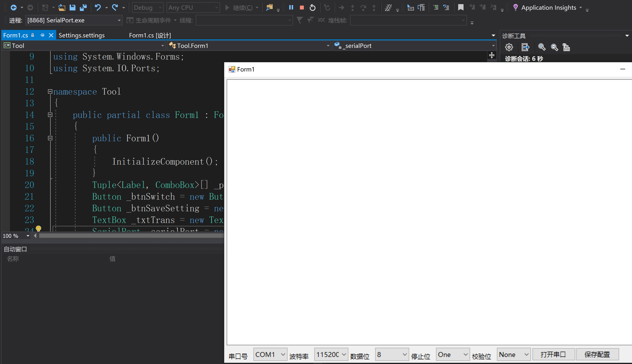Open the solution configurations Debug dropdown
The width and height of the screenshot is (632, 364).
click(147, 8)
